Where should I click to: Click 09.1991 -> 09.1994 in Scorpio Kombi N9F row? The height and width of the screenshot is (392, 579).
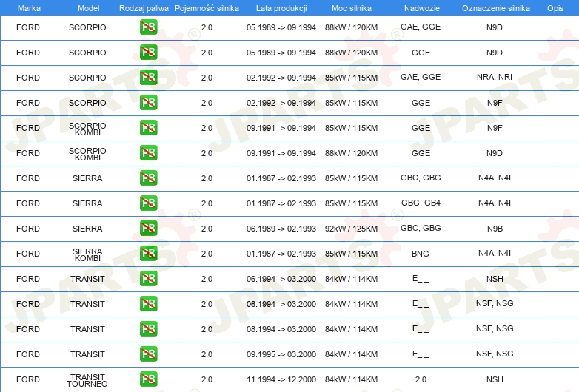coord(281,128)
